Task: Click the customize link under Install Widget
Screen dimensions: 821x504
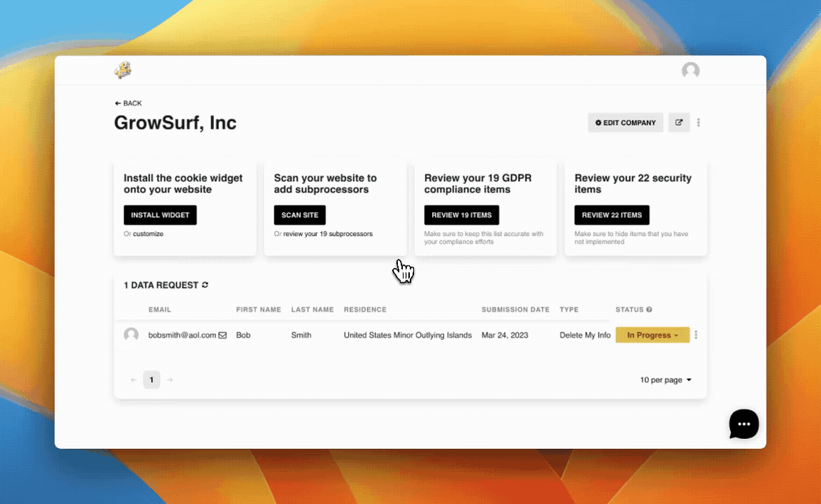Action: [x=148, y=234]
